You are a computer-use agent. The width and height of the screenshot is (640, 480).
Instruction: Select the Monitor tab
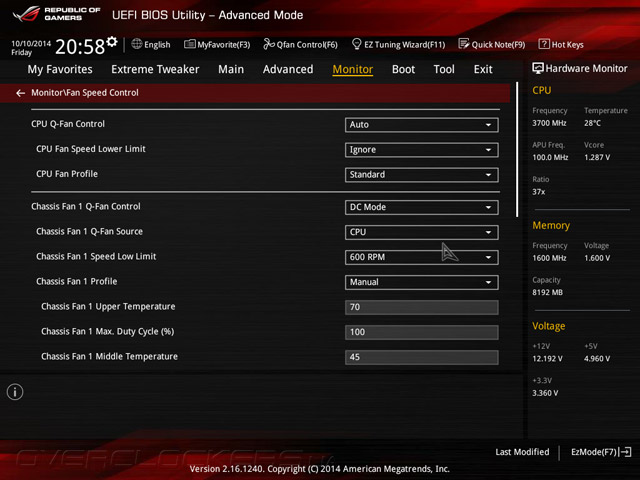tap(353, 69)
